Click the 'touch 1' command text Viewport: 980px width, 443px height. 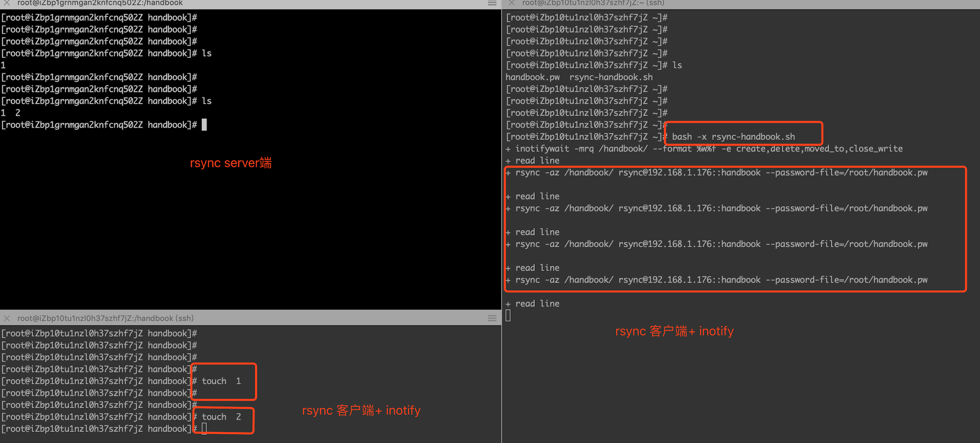pos(221,381)
